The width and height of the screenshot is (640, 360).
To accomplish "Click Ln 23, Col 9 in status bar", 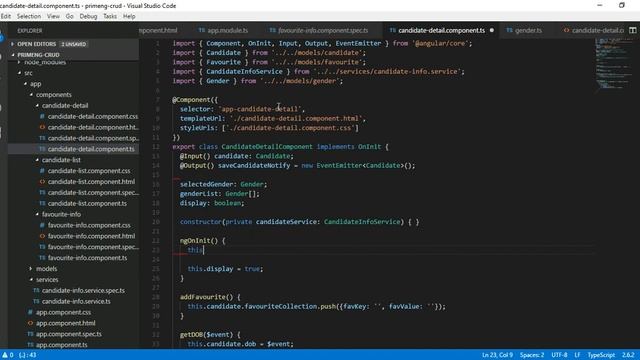I will [497, 355].
